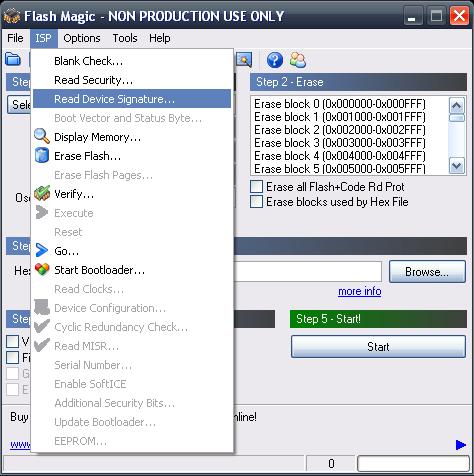Screen dimensions: 474x476
Task: Toggle the checkbox beside the letters Fi
Action: [x=13, y=357]
